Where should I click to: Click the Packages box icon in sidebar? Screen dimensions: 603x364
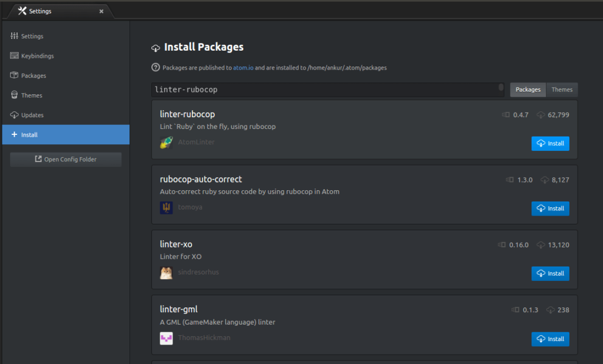pos(14,75)
